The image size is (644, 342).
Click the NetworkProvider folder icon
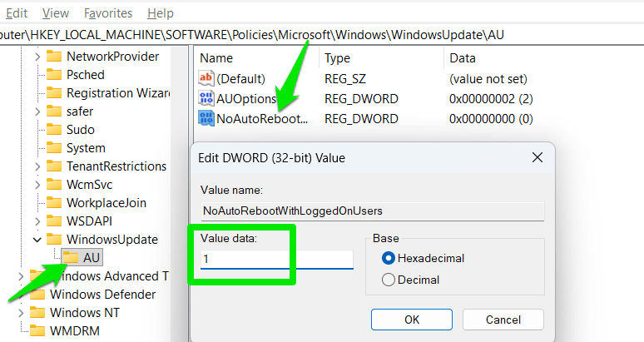tap(54, 57)
